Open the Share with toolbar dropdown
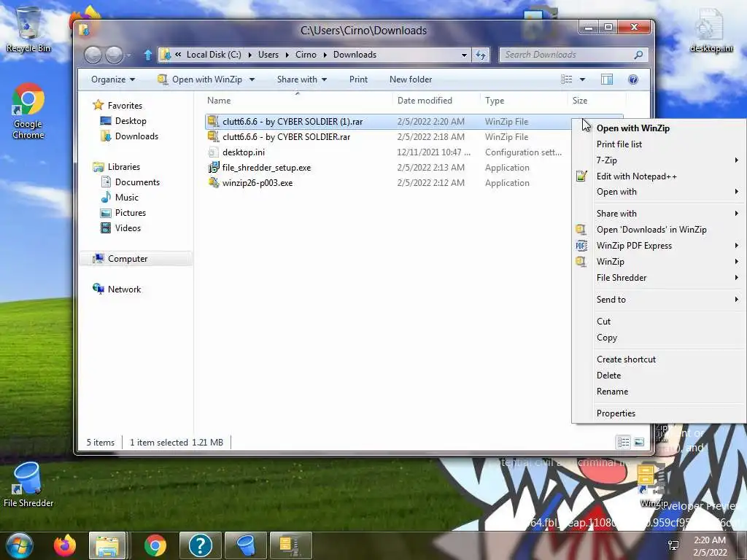 point(301,79)
